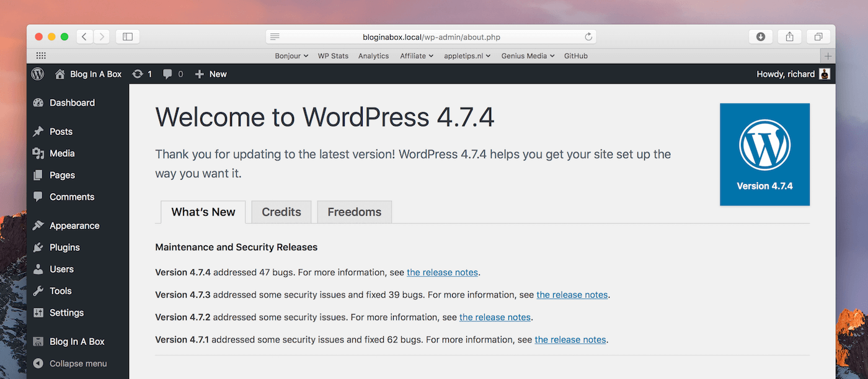
Task: Click the Settings sliders icon
Action: coord(38,313)
